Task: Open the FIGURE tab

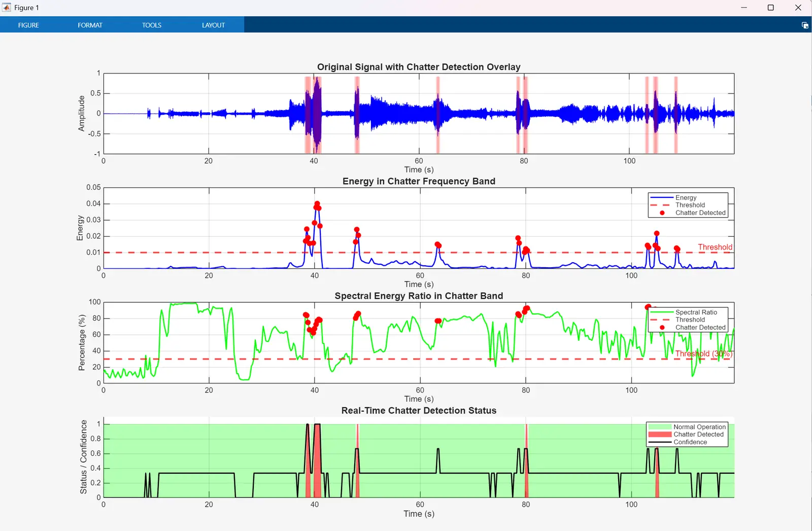Action: [28, 25]
